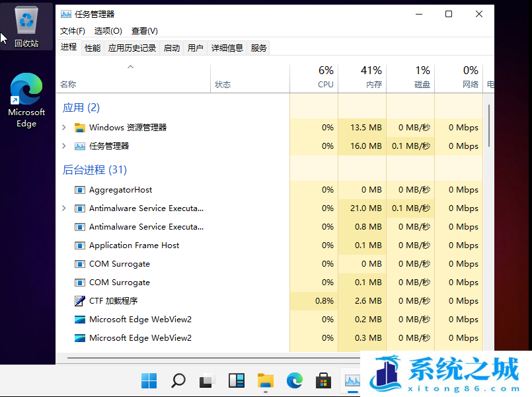Expand first Antimalware Service Executable row

click(64, 208)
